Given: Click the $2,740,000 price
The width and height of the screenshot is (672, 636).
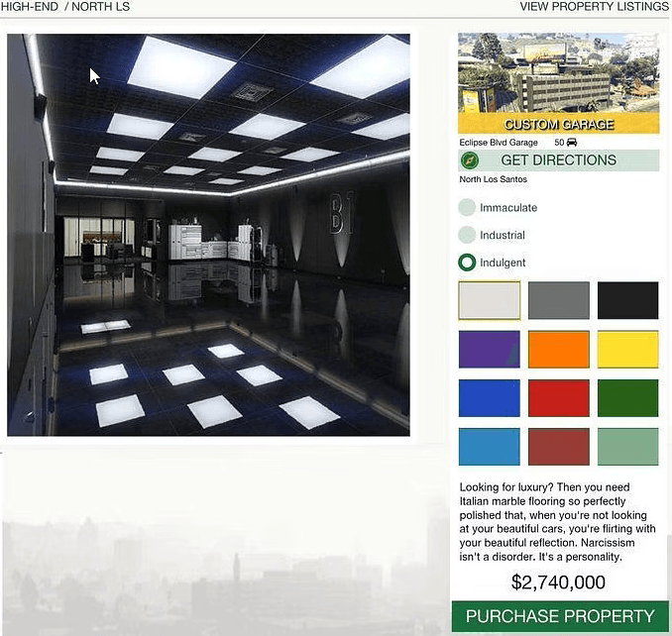Looking at the screenshot, I should 558,583.
